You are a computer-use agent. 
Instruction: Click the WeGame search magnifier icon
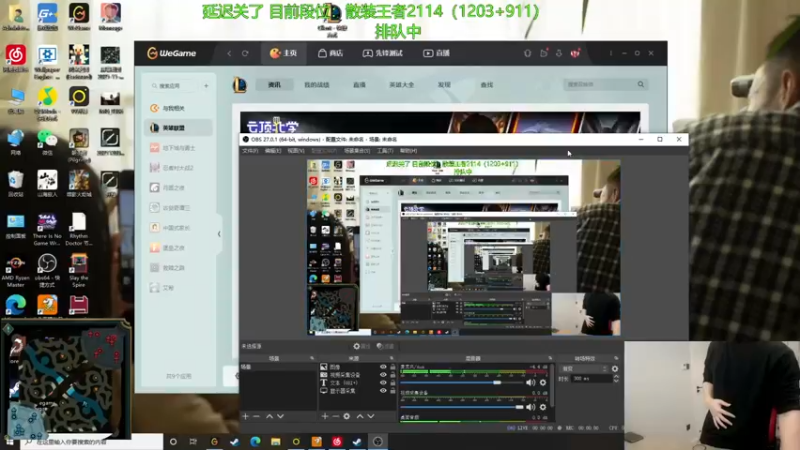click(x=641, y=84)
